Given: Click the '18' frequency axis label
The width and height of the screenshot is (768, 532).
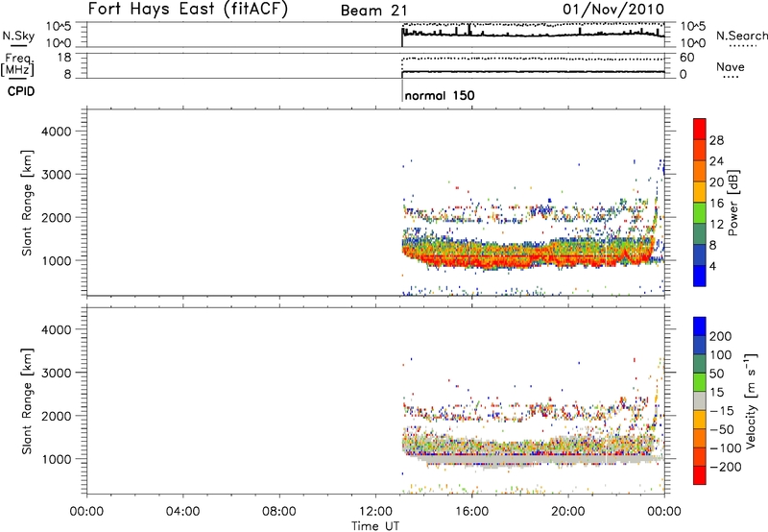Looking at the screenshot, I should click(x=64, y=58).
